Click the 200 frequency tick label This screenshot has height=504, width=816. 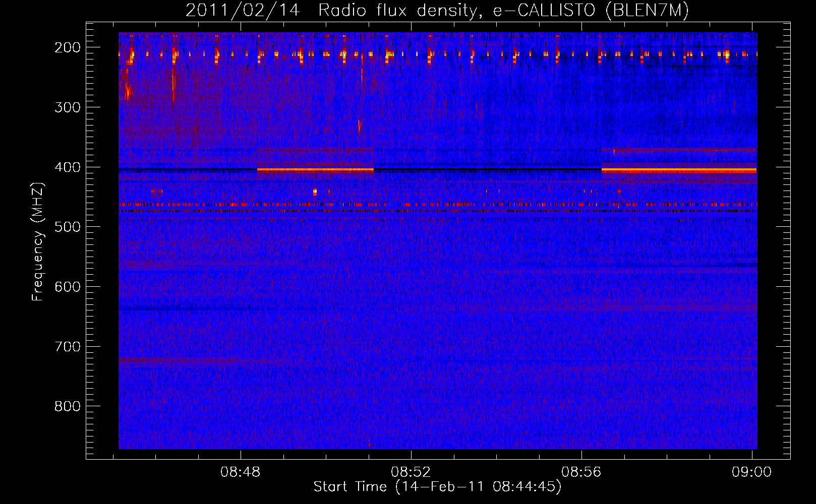coord(68,47)
